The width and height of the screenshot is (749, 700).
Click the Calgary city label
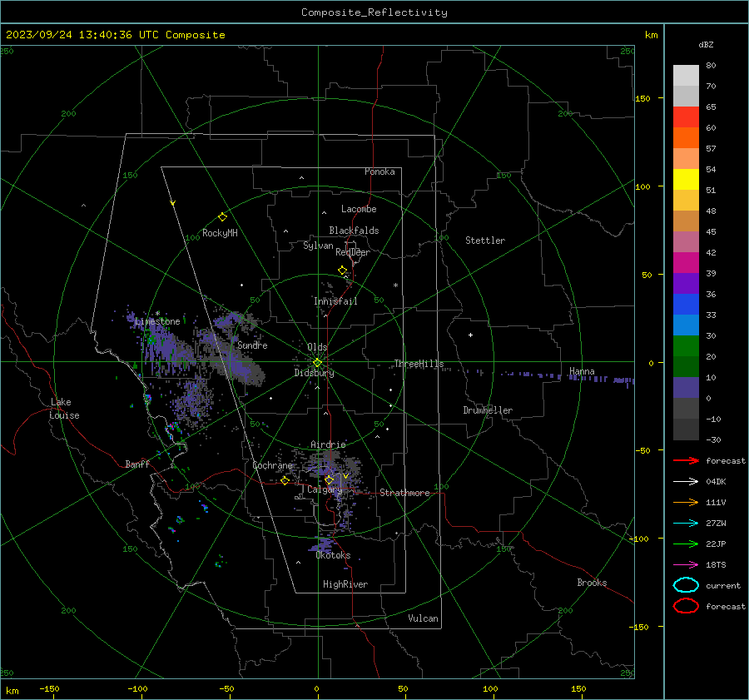(325, 489)
